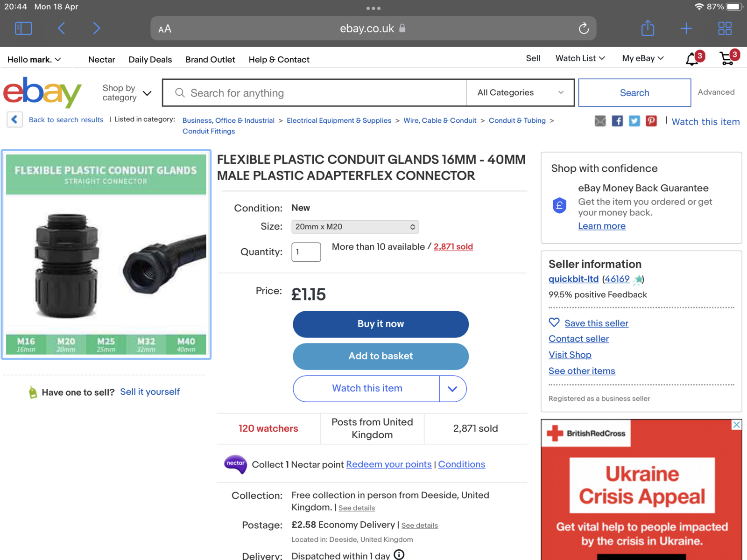747x560 pixels.
Task: Open Shop by category menu
Action: 127,93
